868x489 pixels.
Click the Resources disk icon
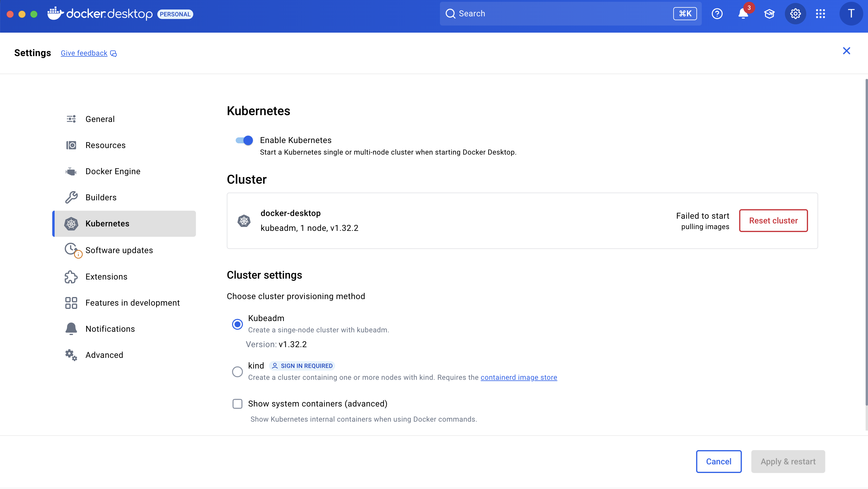pos(71,145)
